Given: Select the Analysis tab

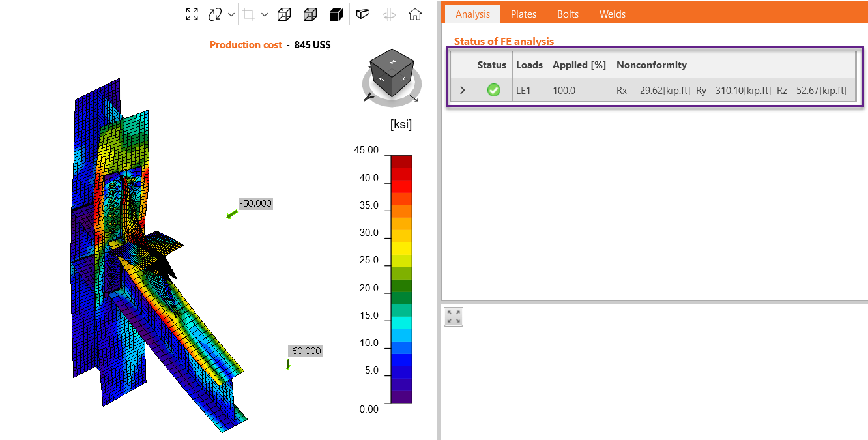Looking at the screenshot, I should click(472, 14).
